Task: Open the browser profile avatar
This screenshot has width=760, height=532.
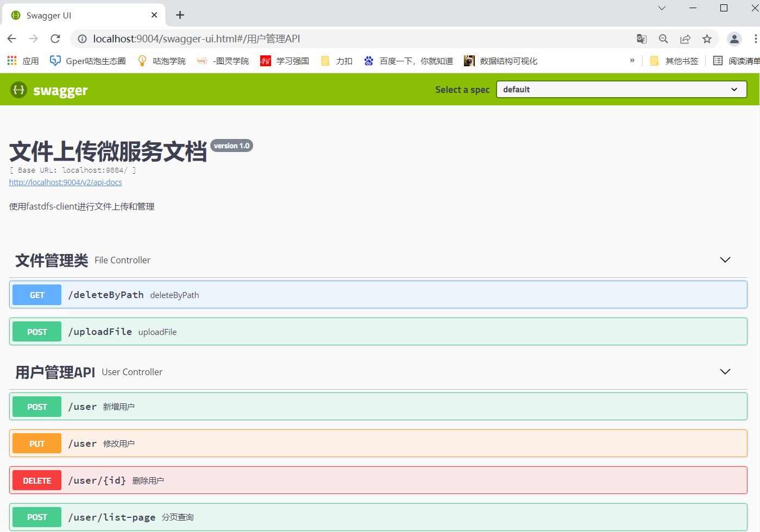Action: (x=734, y=39)
